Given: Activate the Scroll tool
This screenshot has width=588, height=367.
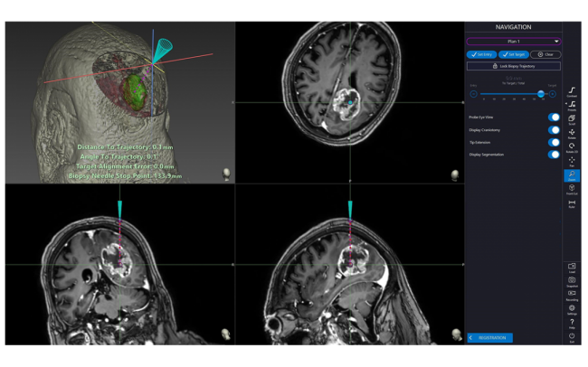Looking at the screenshot, I should click(572, 120).
